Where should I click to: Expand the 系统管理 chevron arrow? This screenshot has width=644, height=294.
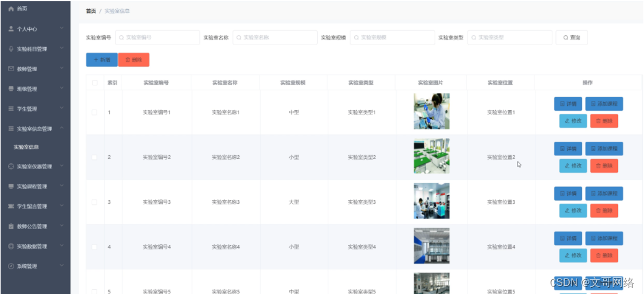coord(61,266)
